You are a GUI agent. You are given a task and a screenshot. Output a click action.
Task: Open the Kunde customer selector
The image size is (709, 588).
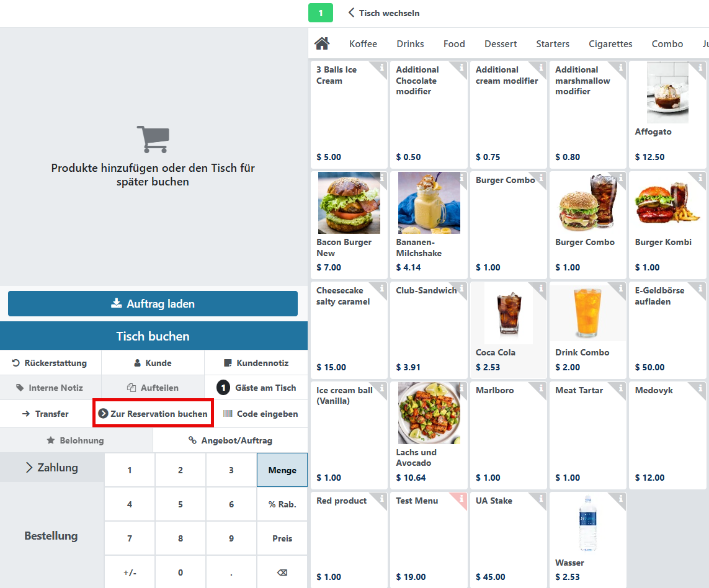pos(153,363)
